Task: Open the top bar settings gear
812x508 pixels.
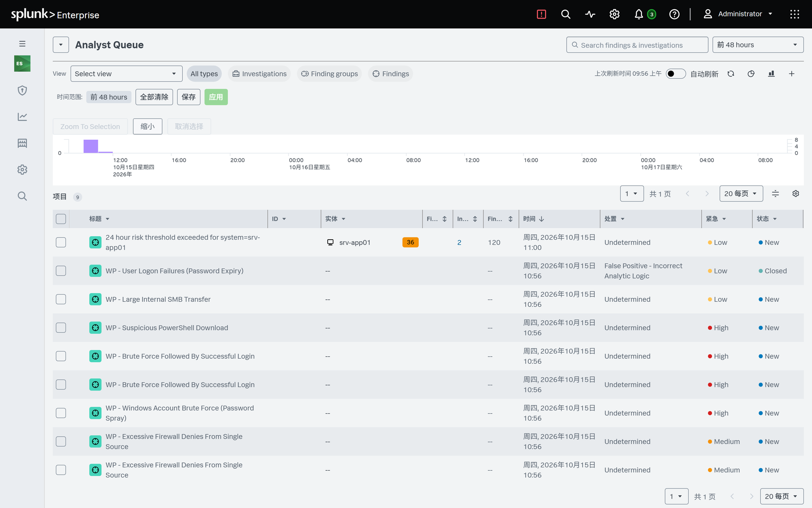Action: 614,14
